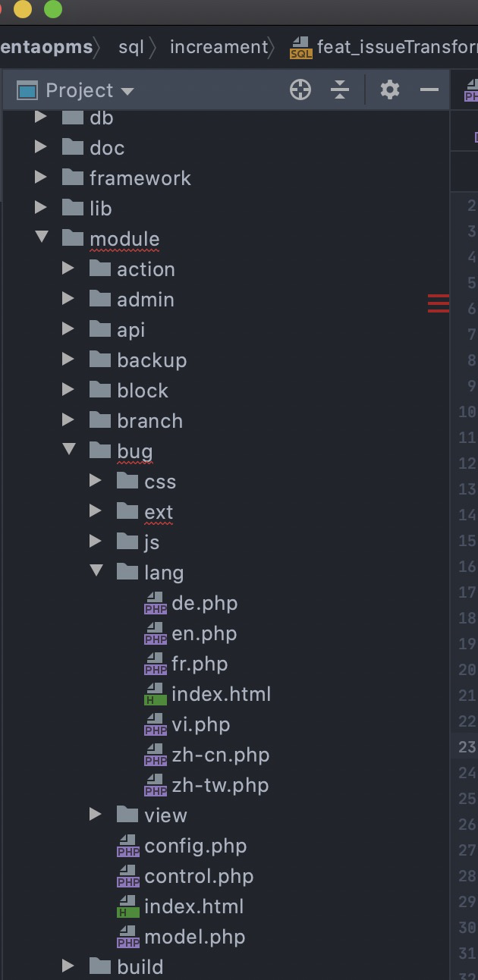This screenshot has width=478, height=980.
Task: Click the Collapse All icon in Project panel
Action: click(x=339, y=90)
